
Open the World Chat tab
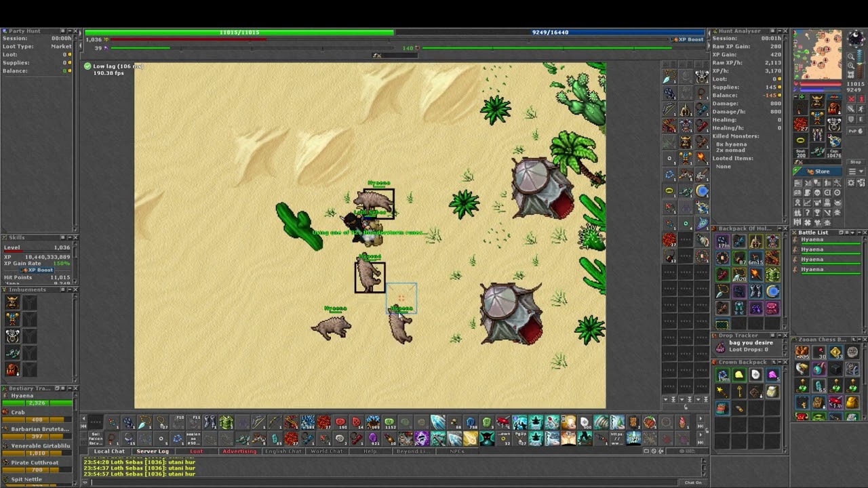pyautogui.click(x=327, y=451)
